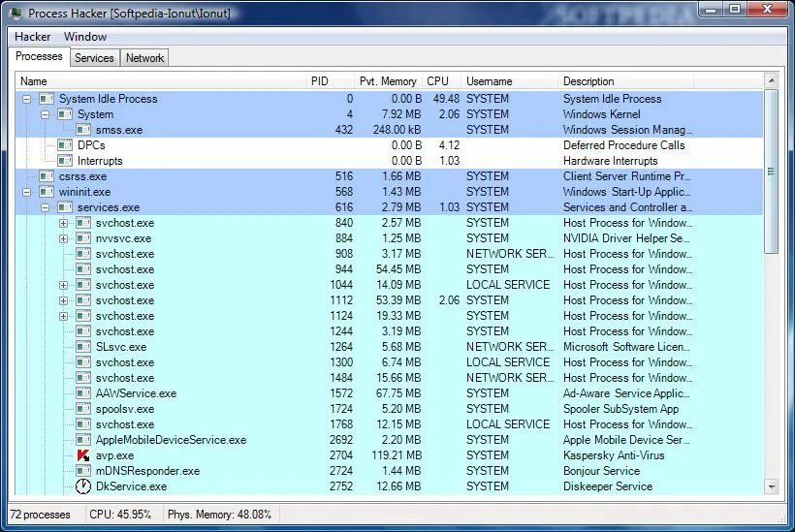
Task: Click the services.exe process icon
Action: click(x=65, y=207)
